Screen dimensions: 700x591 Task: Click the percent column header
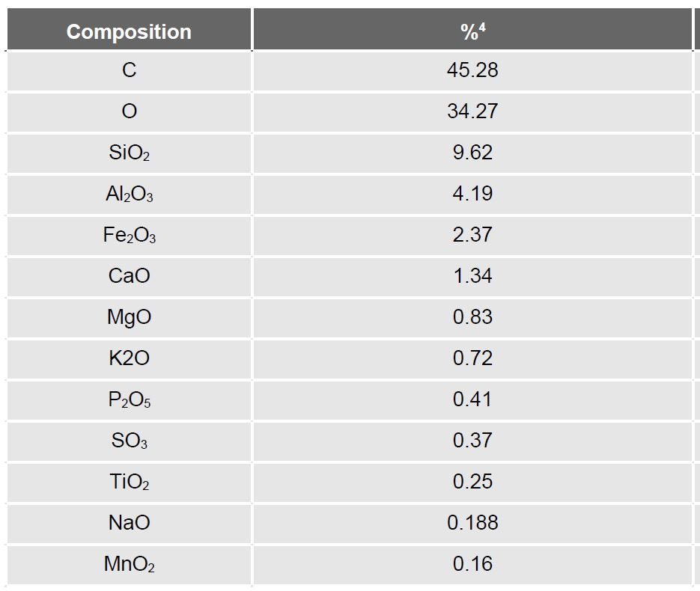click(x=472, y=32)
